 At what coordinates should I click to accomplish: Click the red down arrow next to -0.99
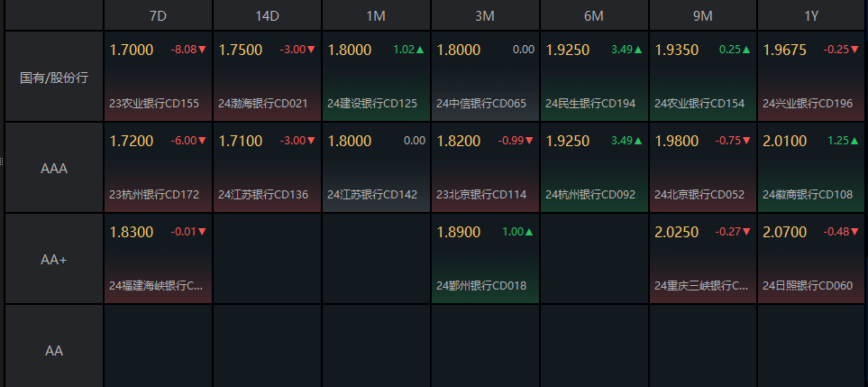pos(529,141)
